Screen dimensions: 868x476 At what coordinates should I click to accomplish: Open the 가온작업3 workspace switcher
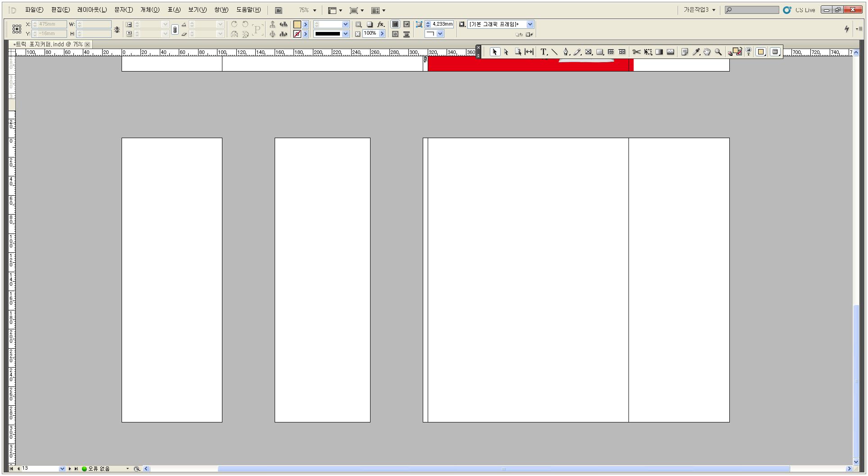pos(699,10)
